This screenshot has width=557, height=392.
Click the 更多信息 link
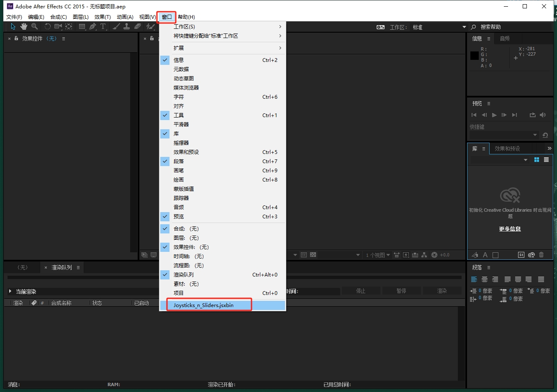point(510,229)
